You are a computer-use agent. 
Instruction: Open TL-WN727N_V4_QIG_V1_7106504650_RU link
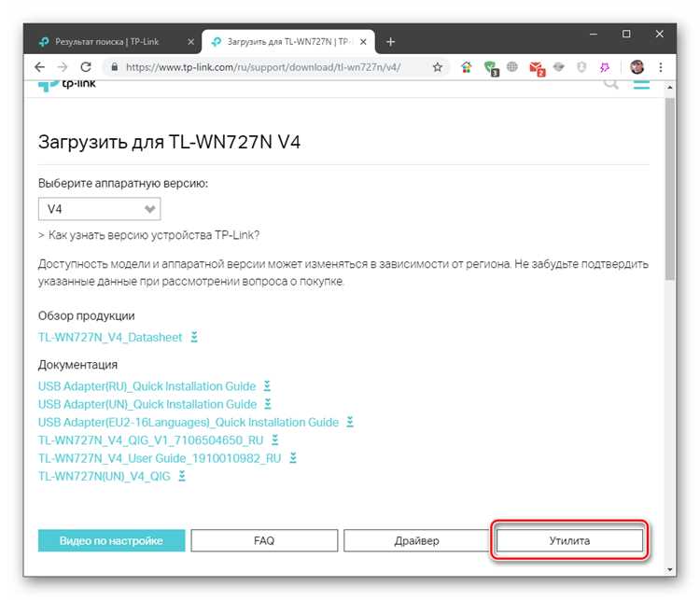point(151,440)
